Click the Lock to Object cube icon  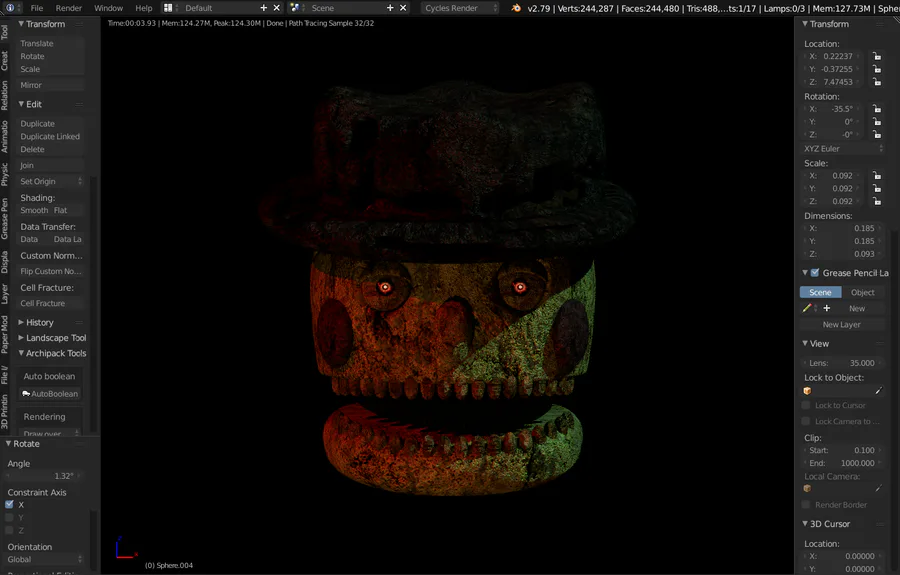[808, 391]
